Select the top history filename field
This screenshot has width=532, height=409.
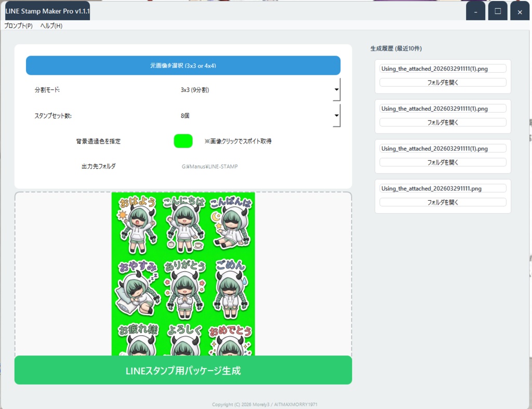(x=442, y=68)
